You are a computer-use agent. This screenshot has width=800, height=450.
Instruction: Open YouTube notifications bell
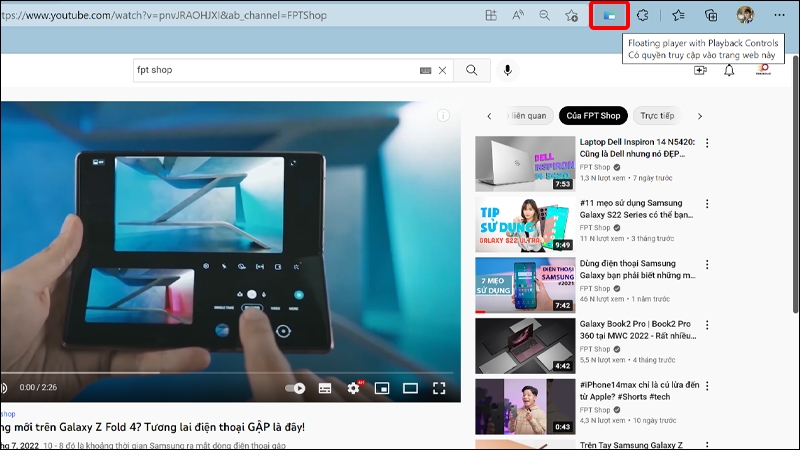(729, 70)
